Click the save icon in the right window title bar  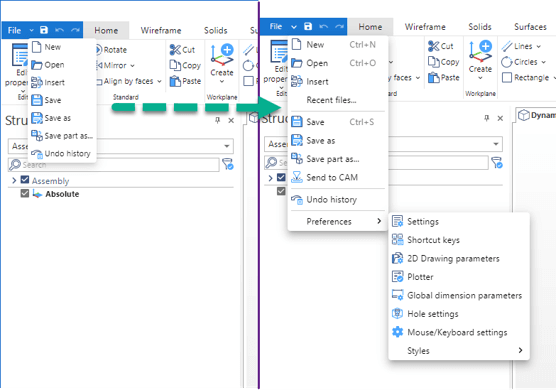(308, 27)
